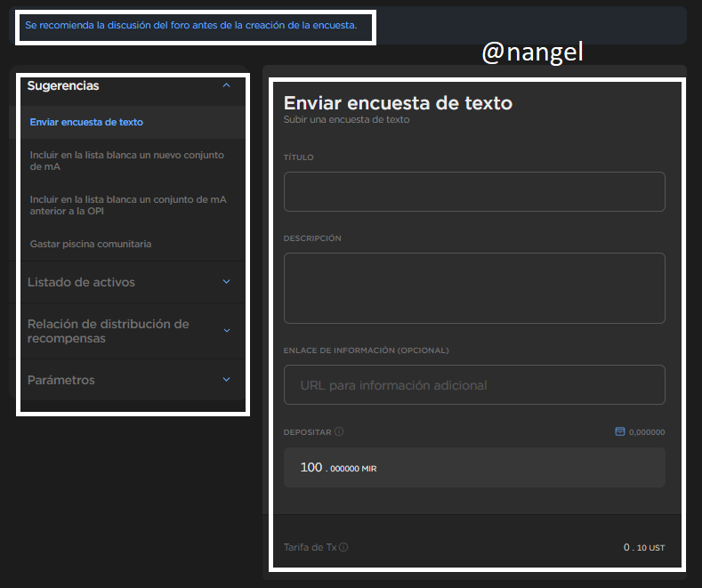This screenshot has height=588, width=702.
Task: Click the Subir una encuesta de texto subtitle
Action: [x=346, y=119]
